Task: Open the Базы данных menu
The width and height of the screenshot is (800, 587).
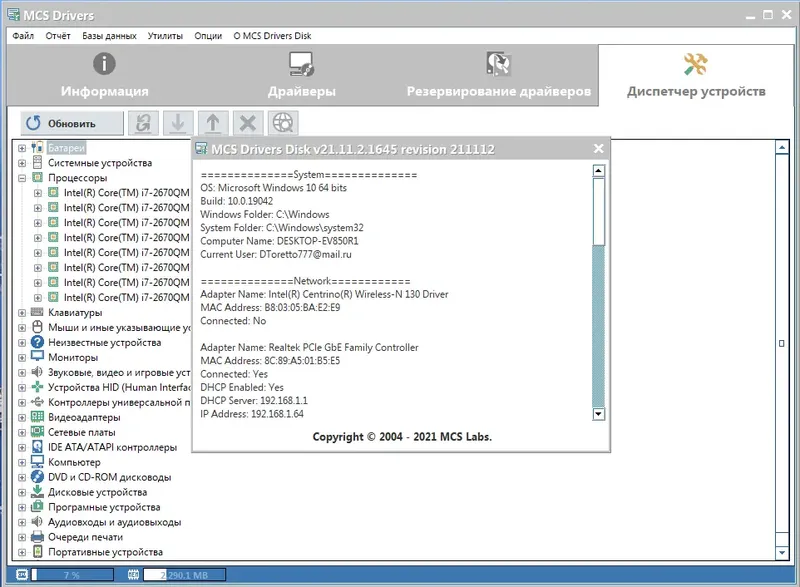Action: [109, 36]
